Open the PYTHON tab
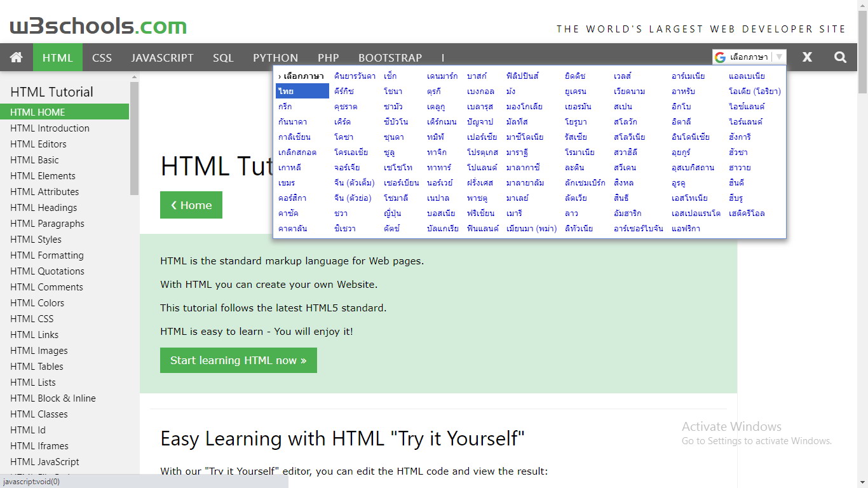Screen dimensions: 868x488 275,57
